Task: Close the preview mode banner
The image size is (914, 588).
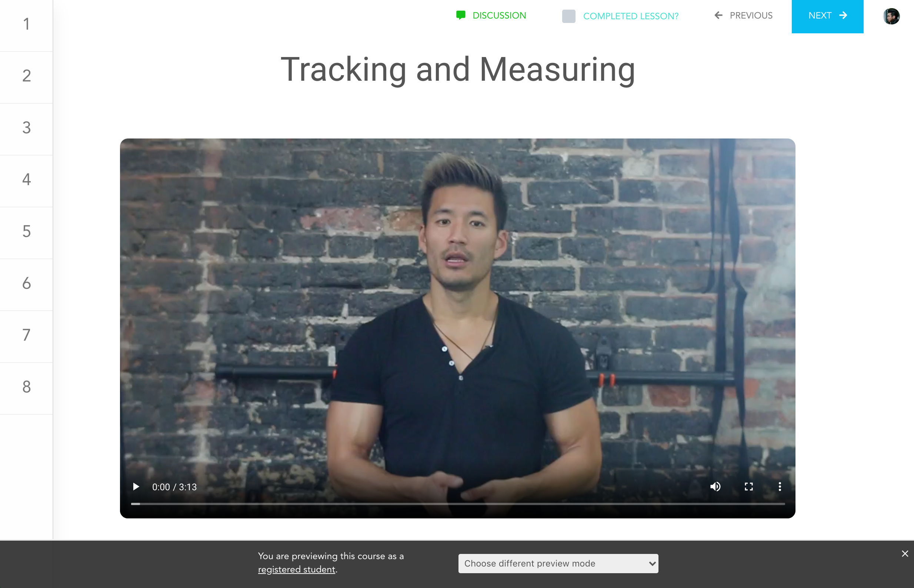Action: pos(904,553)
